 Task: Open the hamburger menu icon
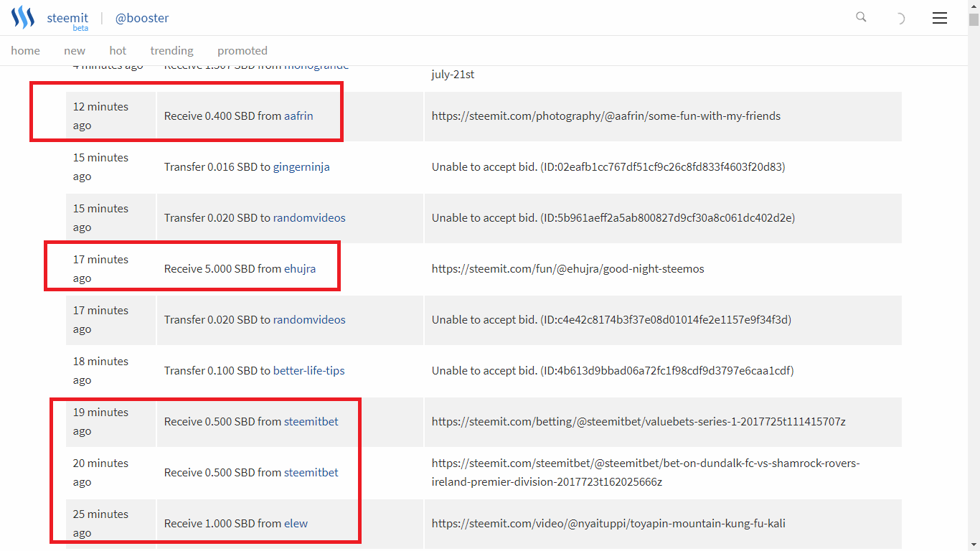(940, 18)
